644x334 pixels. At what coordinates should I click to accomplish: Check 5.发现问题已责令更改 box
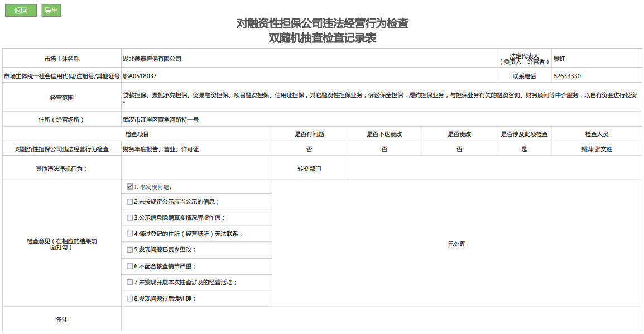tap(130, 249)
